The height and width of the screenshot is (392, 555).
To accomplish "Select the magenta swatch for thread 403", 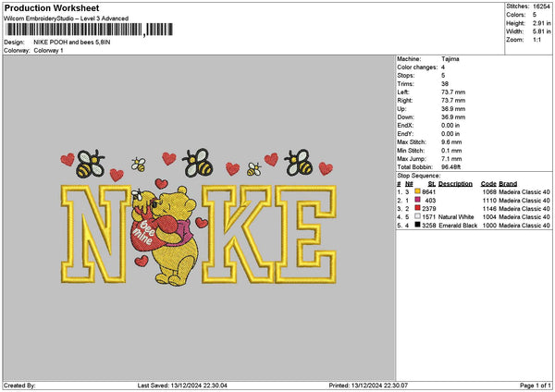I will (418, 200).
